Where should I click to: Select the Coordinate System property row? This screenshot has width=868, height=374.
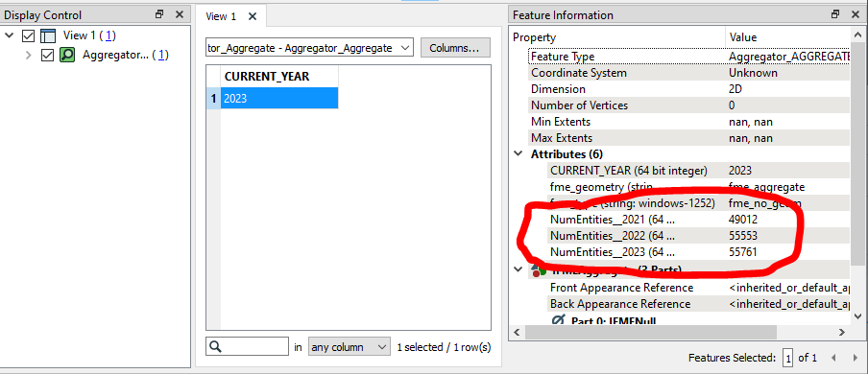point(688,73)
